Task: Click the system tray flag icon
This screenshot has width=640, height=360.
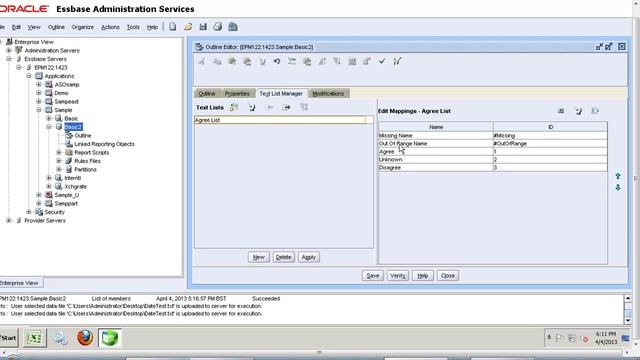Action: coord(560,338)
